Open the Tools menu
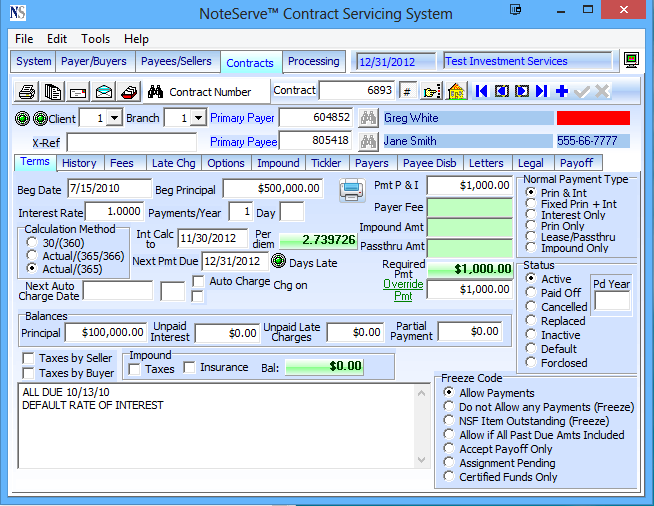Screen dimensions: 654x506 coord(96,39)
